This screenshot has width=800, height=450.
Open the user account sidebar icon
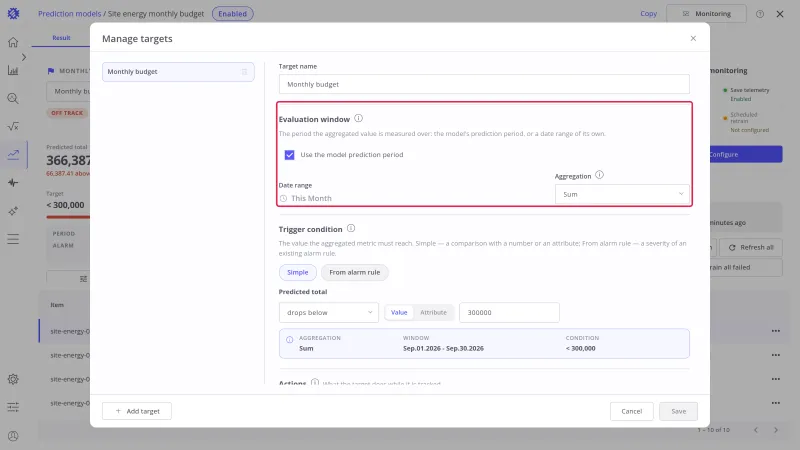[x=13, y=436]
